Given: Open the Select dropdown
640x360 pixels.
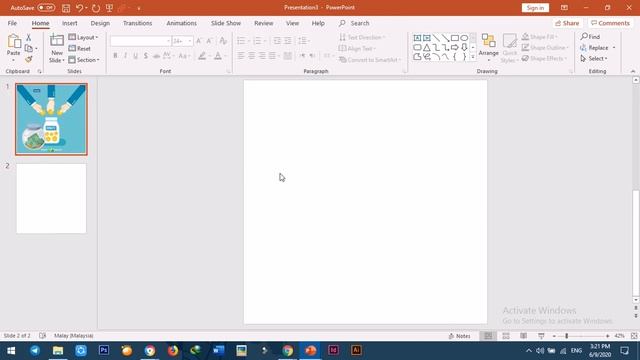Looking at the screenshot, I should click(x=594, y=58).
